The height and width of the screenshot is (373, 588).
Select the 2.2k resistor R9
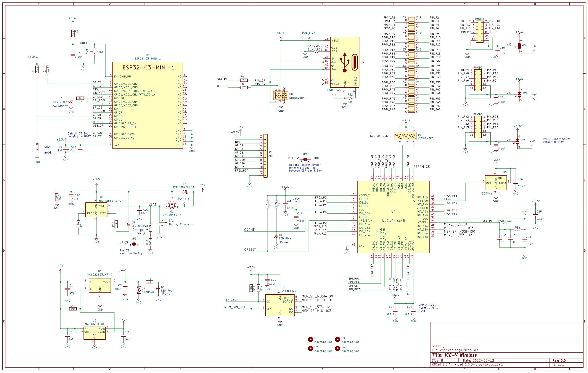point(276,204)
